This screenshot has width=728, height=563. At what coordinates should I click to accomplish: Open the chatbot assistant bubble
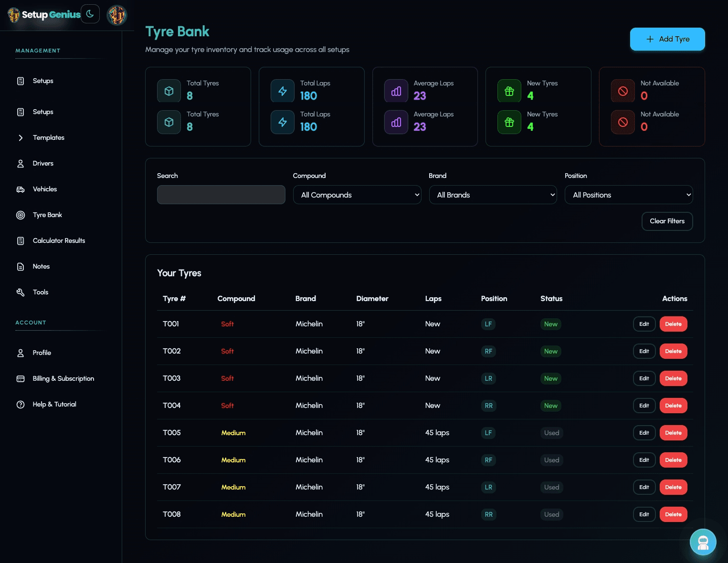[x=703, y=542]
